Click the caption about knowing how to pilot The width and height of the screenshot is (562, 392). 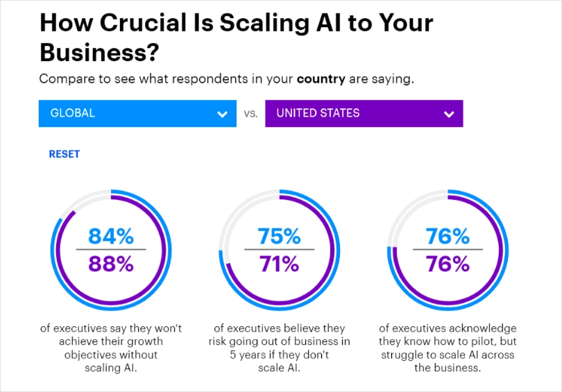(448, 348)
